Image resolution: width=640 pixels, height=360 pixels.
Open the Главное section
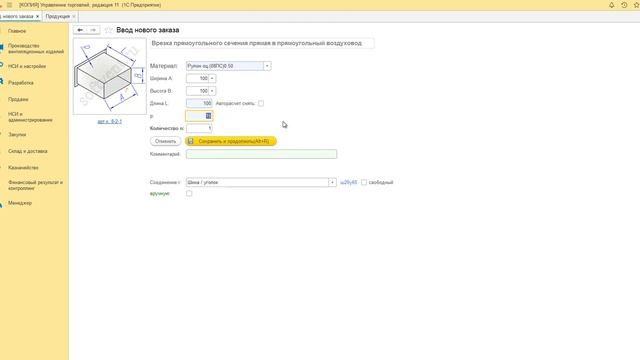17,31
